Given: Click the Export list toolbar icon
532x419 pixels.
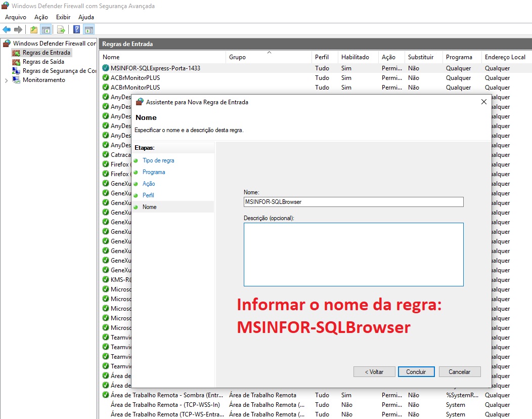Looking at the screenshot, I should click(61, 29).
